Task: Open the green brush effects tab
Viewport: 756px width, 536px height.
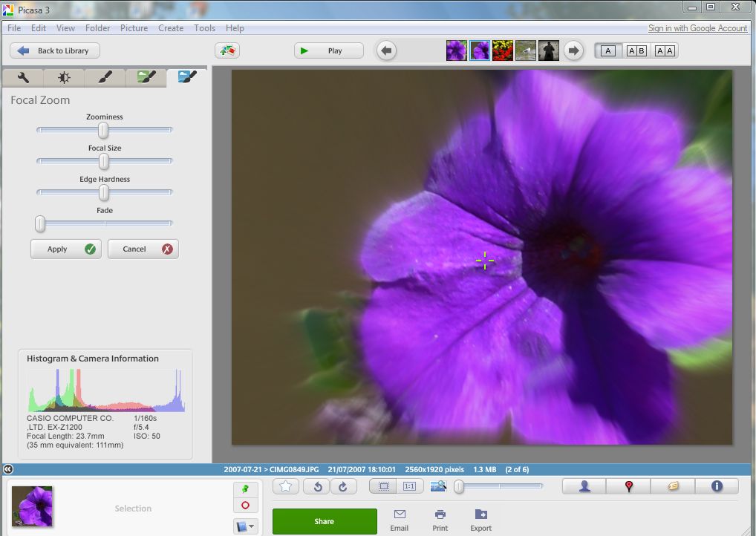Action: tap(146, 78)
